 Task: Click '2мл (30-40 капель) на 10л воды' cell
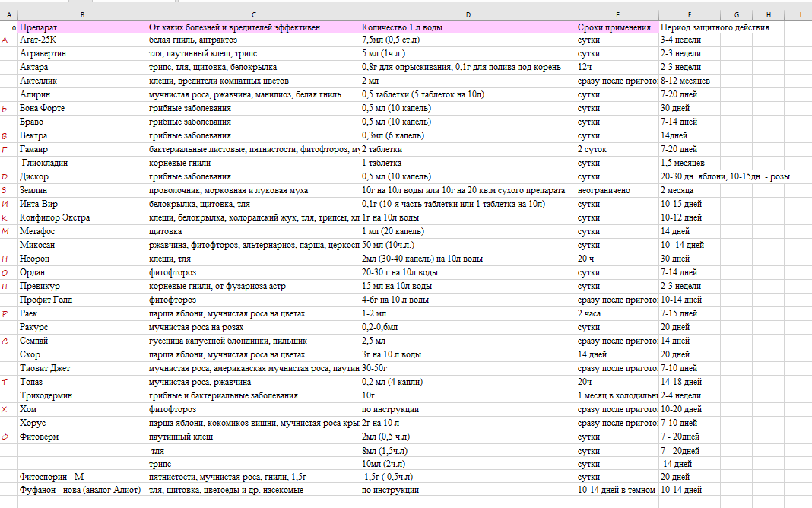tap(468, 259)
